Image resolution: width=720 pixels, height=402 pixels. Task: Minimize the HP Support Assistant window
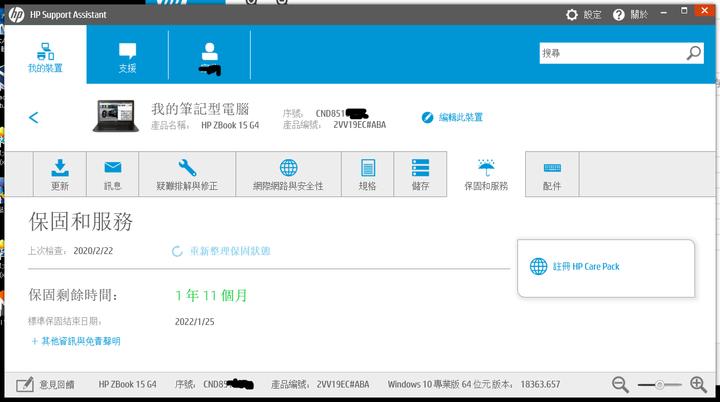click(664, 12)
